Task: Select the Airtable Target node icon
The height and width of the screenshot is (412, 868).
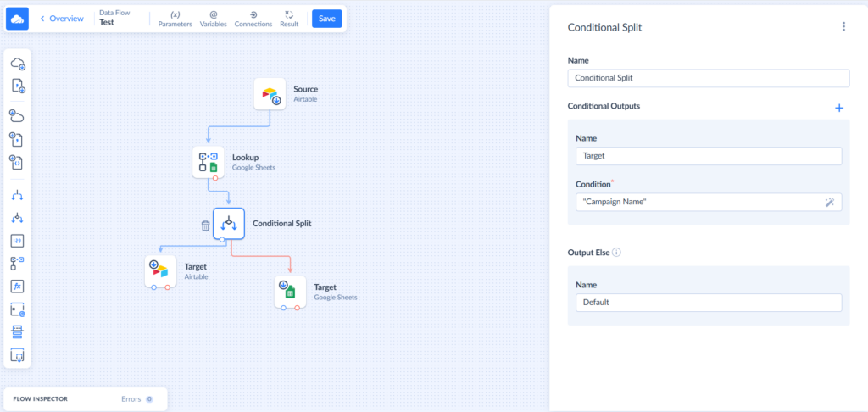Action: (x=160, y=271)
